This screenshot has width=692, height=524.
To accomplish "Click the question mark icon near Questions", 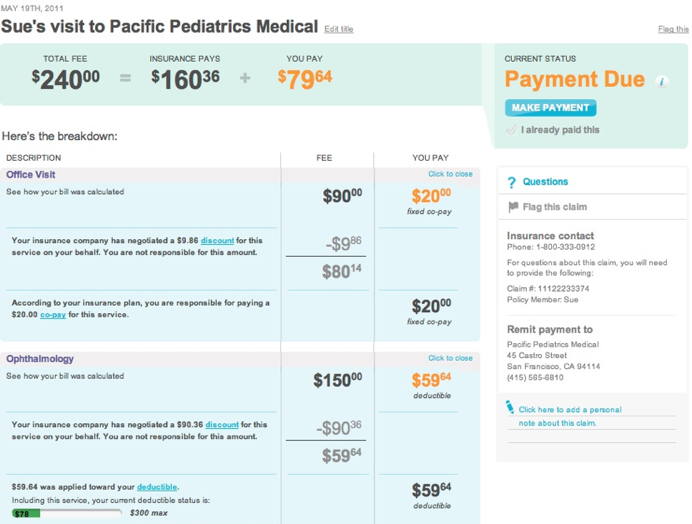I will 512,182.
